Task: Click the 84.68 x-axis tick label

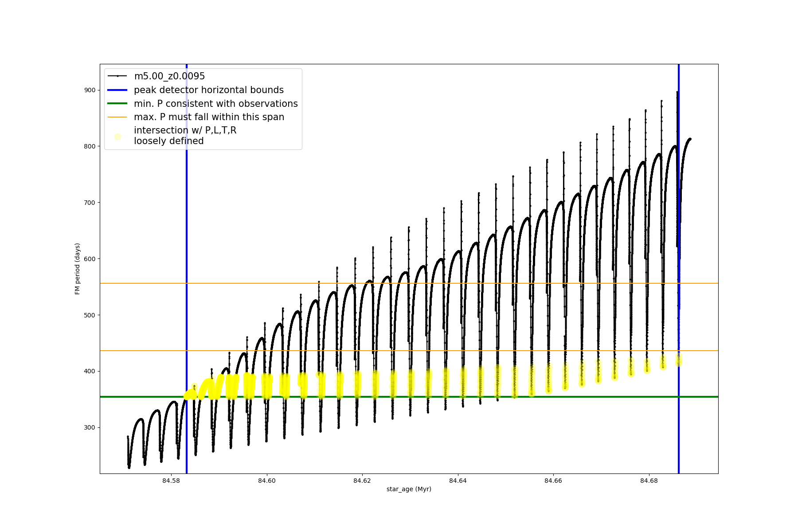Action: (649, 481)
